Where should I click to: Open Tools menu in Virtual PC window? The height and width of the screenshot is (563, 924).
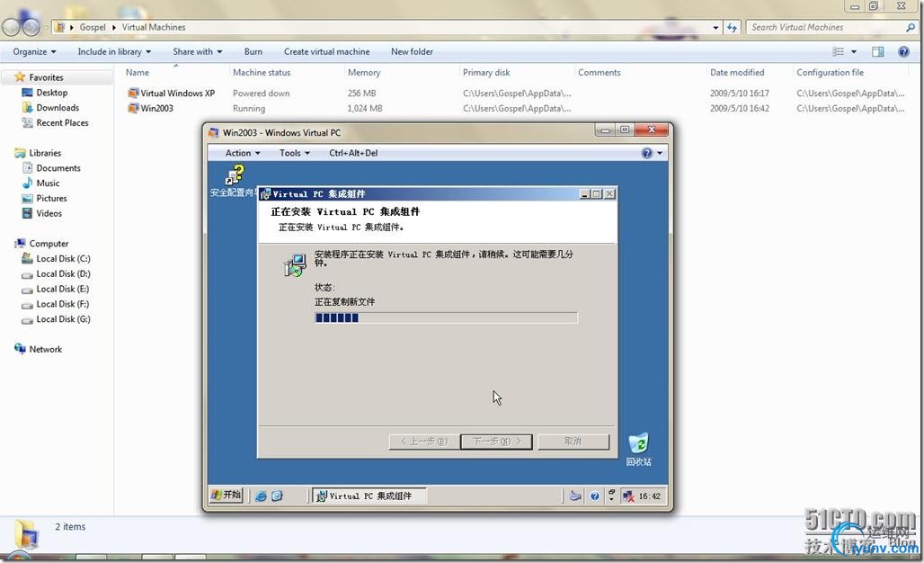[x=294, y=153]
